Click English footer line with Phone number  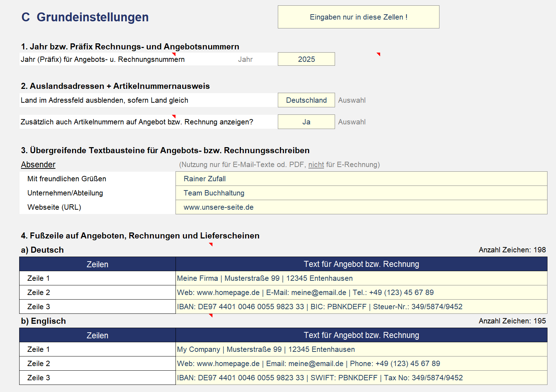361,364
